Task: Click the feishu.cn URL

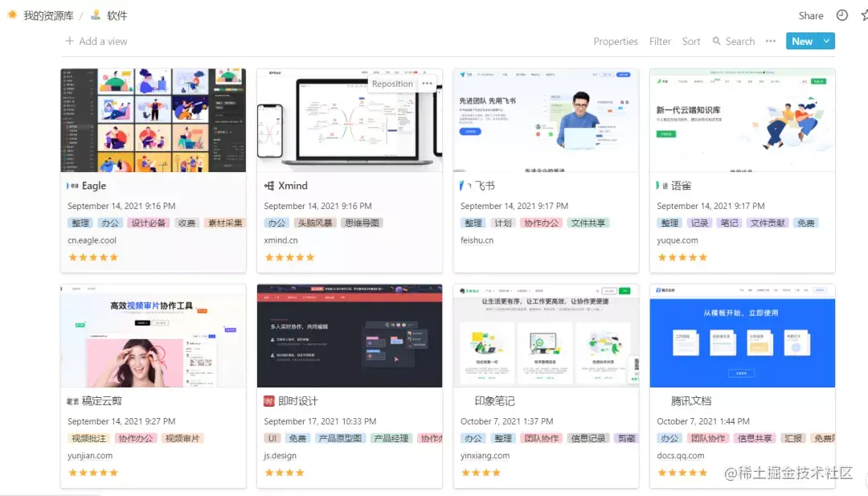Action: coord(477,240)
